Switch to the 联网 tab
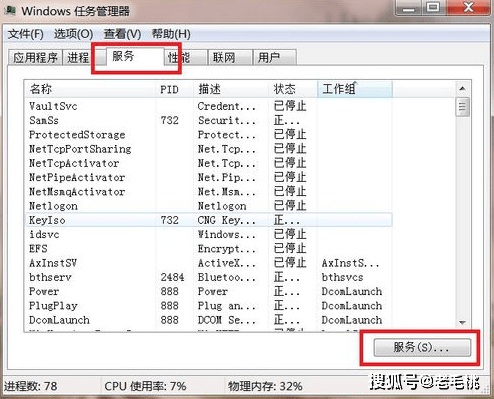 pos(230,58)
